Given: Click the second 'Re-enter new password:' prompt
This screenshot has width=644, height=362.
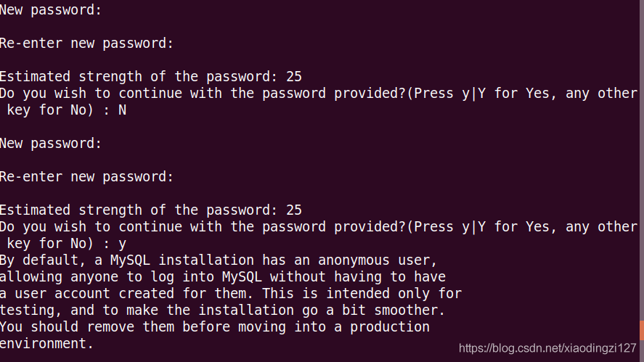Looking at the screenshot, I should tap(86, 177).
